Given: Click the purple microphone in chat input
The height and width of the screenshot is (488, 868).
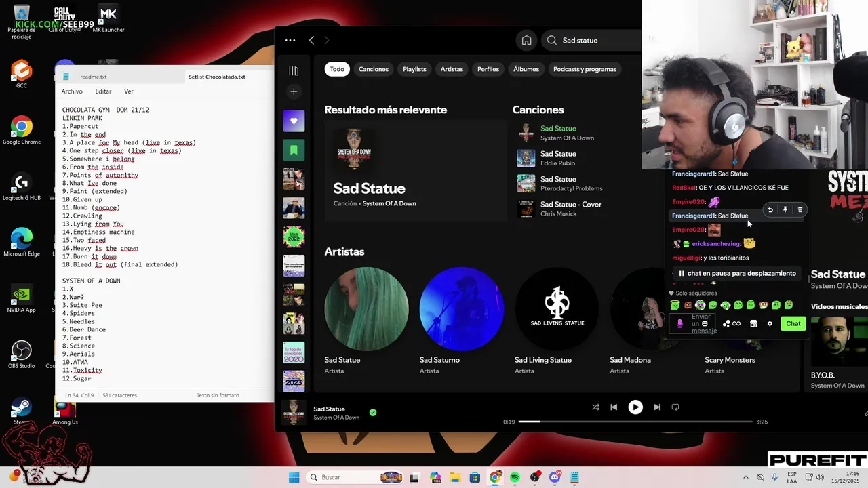Looking at the screenshot, I should pos(680,324).
